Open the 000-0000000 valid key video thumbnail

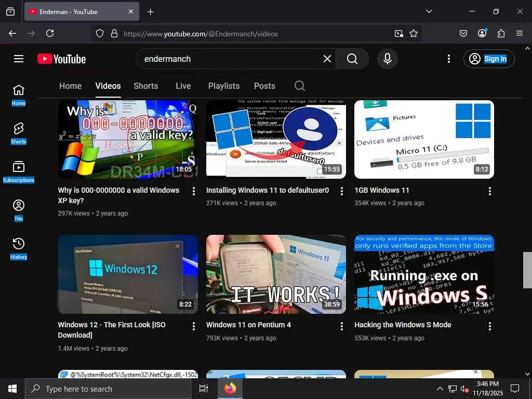click(x=128, y=139)
